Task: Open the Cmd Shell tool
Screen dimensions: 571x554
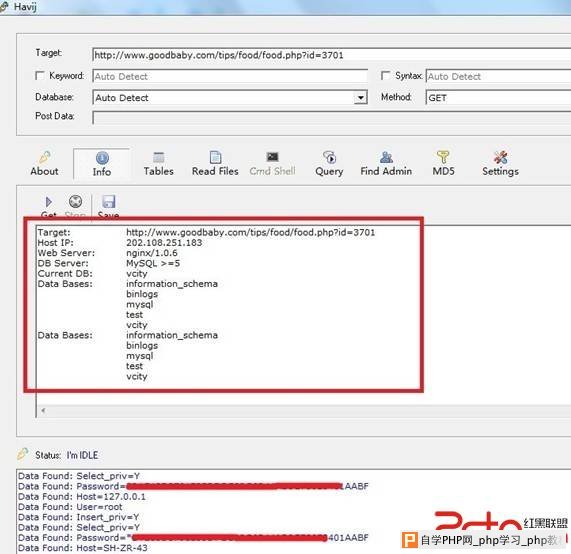Action: (272, 164)
